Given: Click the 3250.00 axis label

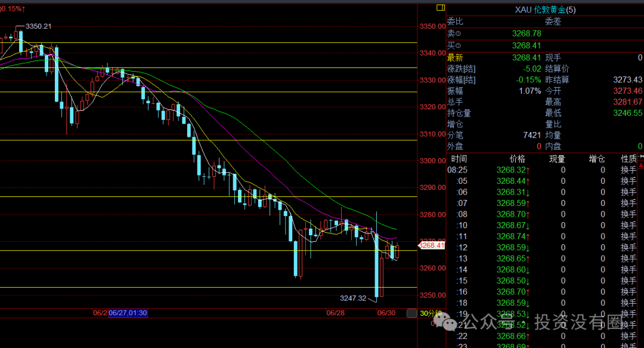Looking at the screenshot, I should [x=432, y=295].
